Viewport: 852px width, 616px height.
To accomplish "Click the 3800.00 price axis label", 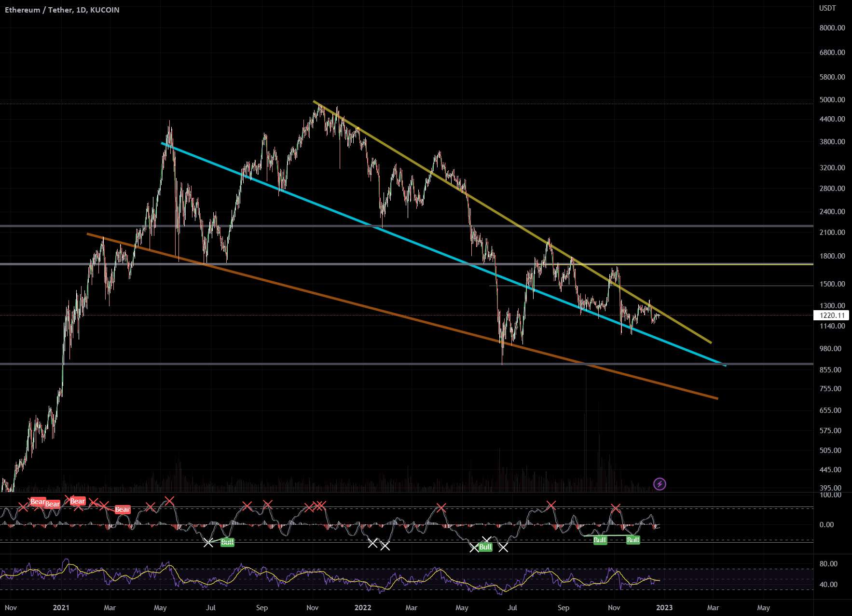I will coord(832,142).
